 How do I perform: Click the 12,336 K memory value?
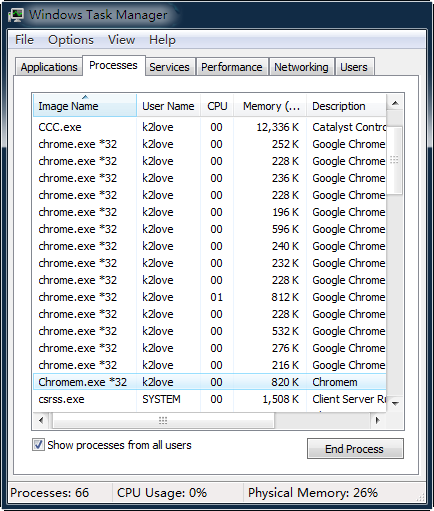[x=278, y=127]
